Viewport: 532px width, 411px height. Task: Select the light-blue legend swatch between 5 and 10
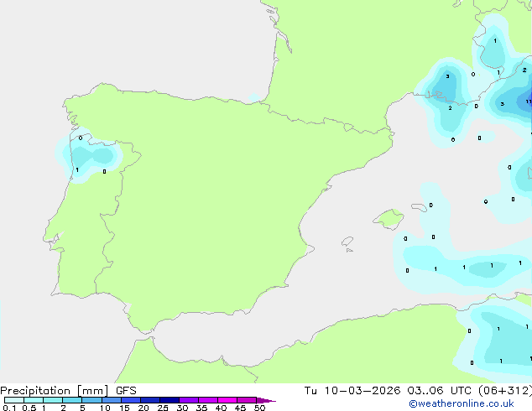91,400
